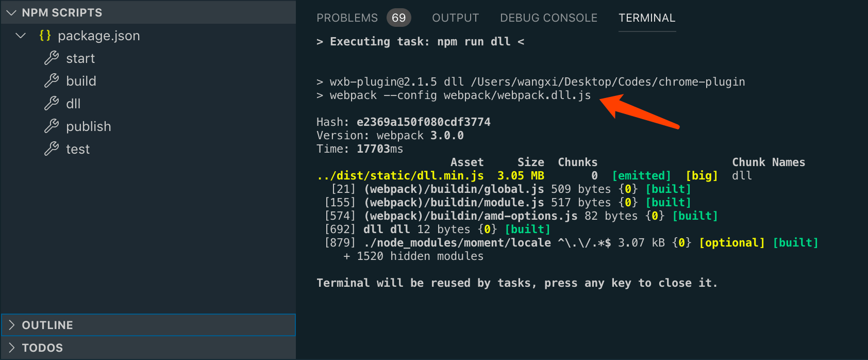
Task: Open the OUTPUT tab
Action: (455, 18)
